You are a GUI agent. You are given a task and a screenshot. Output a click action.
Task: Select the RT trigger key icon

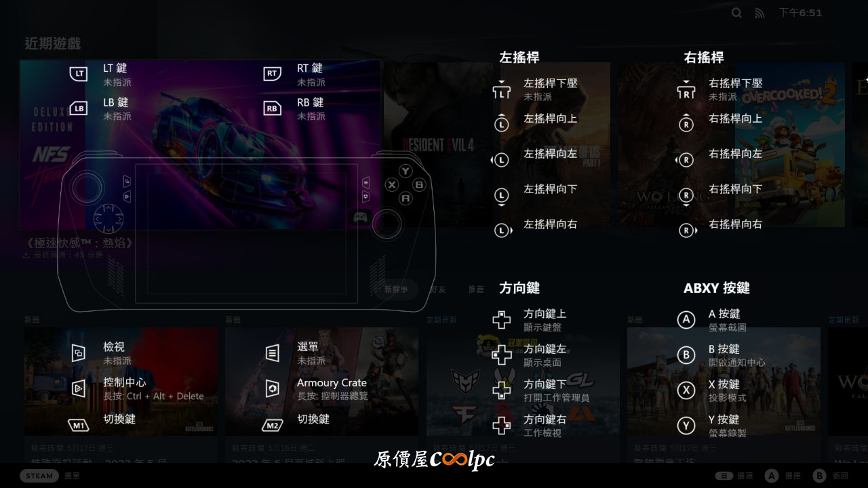(273, 74)
